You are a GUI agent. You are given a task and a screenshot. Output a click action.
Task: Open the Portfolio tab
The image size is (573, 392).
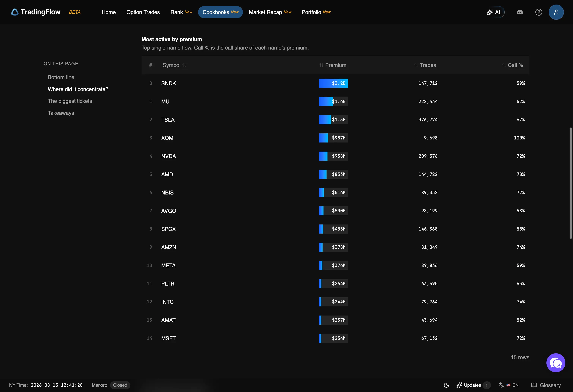click(316, 12)
